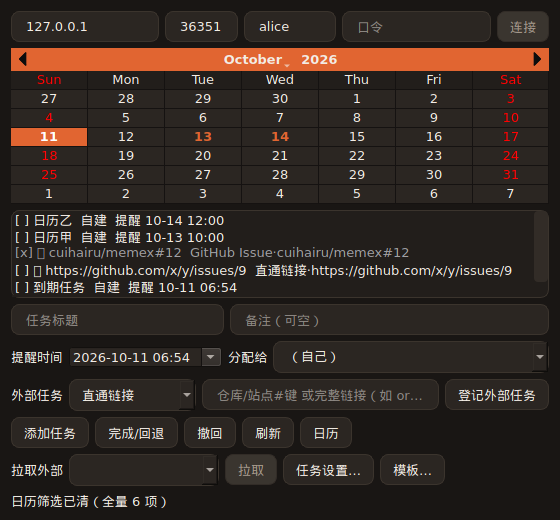Expand the 分配给 (自己) combo box
Screen dimensions: 560x520
click(410, 357)
